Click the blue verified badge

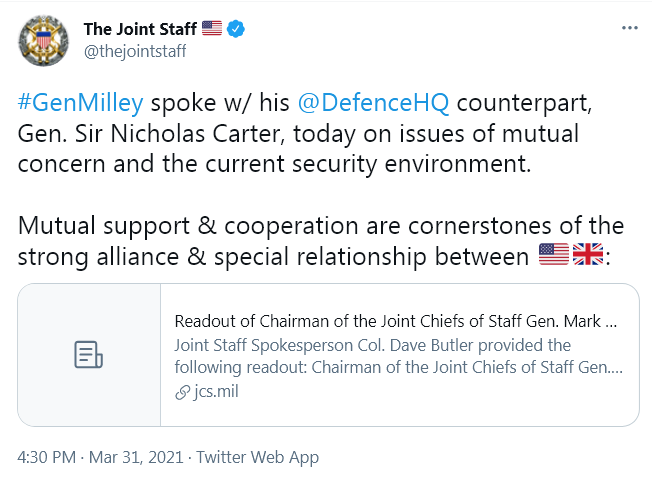[236, 29]
